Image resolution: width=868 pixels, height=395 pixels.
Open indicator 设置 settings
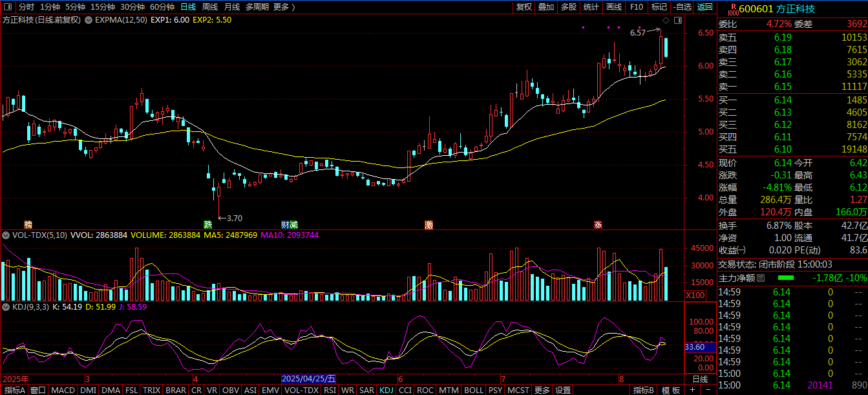564,390
